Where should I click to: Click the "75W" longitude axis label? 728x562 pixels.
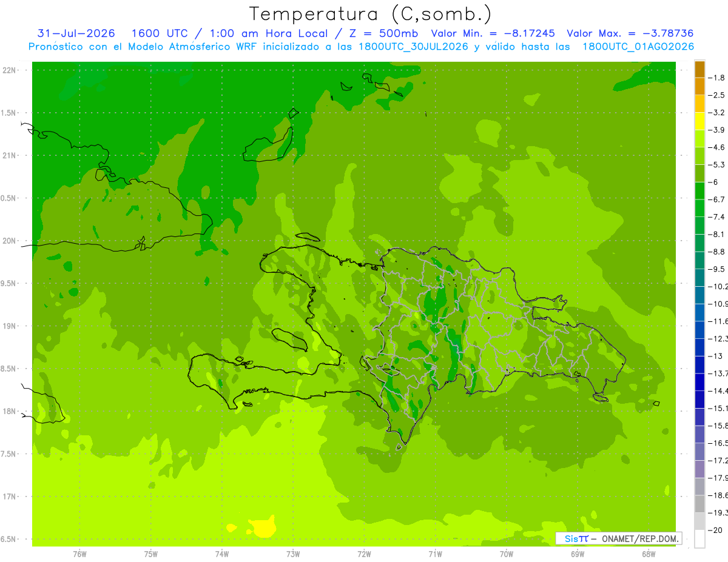(150, 554)
